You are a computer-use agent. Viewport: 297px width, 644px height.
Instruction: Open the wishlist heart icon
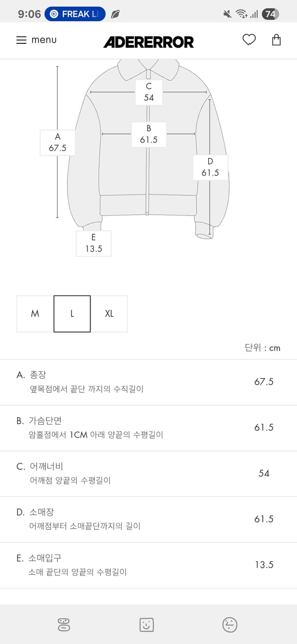[x=249, y=39]
